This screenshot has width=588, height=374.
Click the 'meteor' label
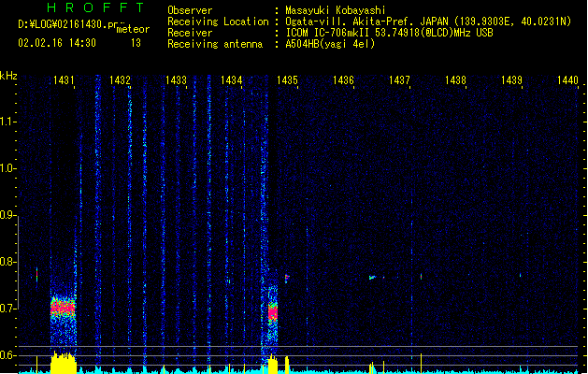(x=133, y=29)
